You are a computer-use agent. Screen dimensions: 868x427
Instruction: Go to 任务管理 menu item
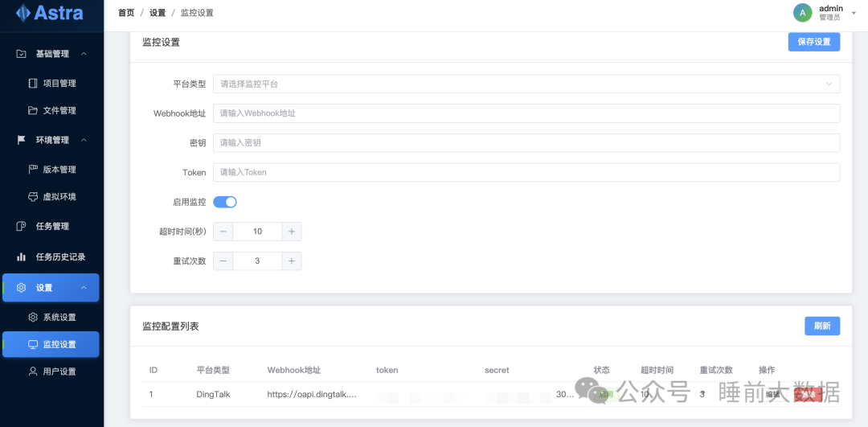(x=51, y=226)
